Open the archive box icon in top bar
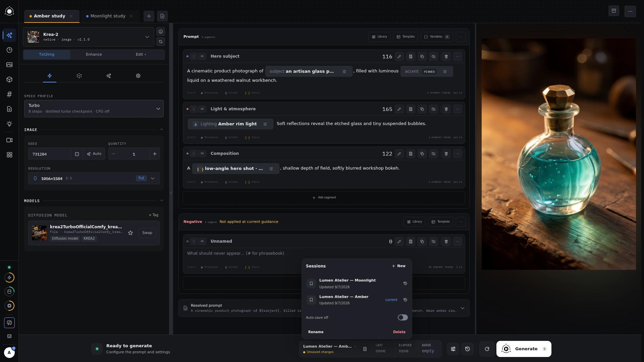The width and height of the screenshot is (644, 362). 614,11
